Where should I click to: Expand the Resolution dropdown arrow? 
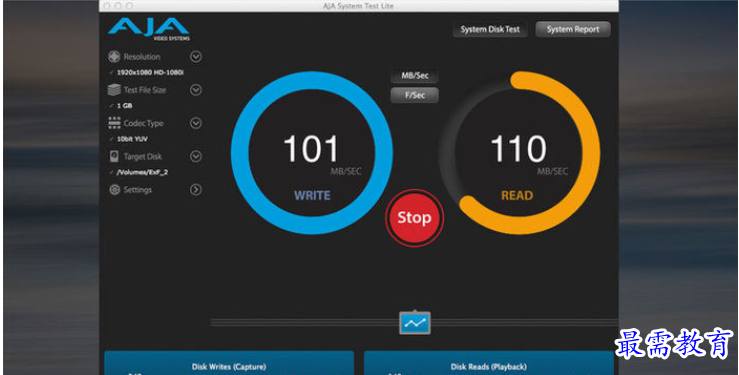coord(196,57)
